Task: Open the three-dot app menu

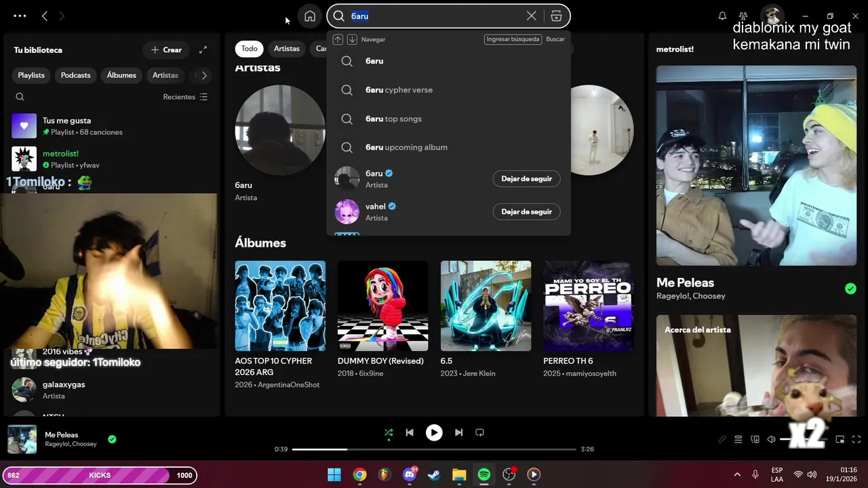Action: 20,16
